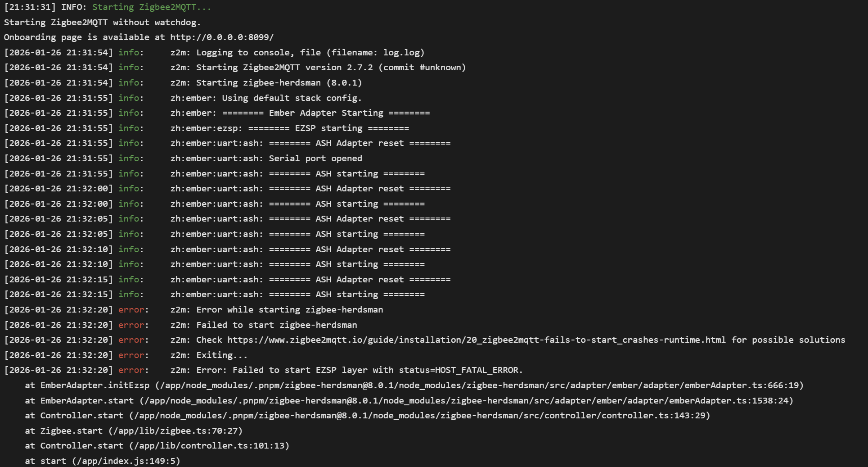
Task: Open the /app/lib/zigbee.ts:70:27 file path
Action: tap(175, 431)
